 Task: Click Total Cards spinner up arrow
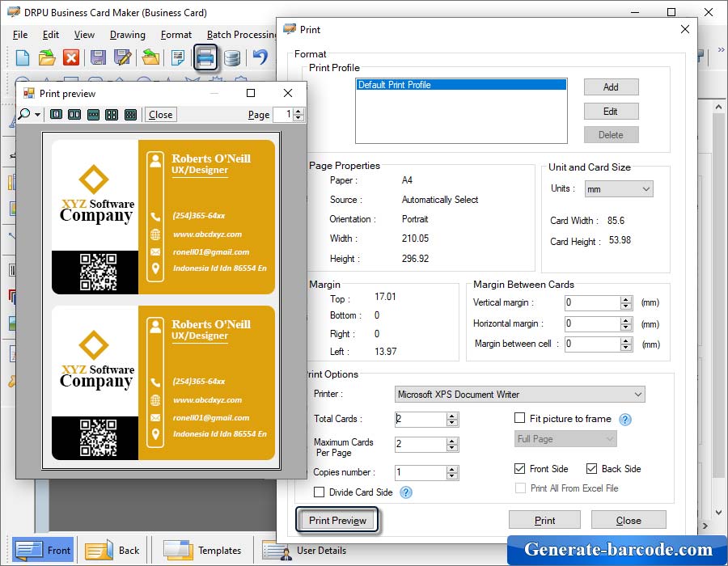[451, 416]
